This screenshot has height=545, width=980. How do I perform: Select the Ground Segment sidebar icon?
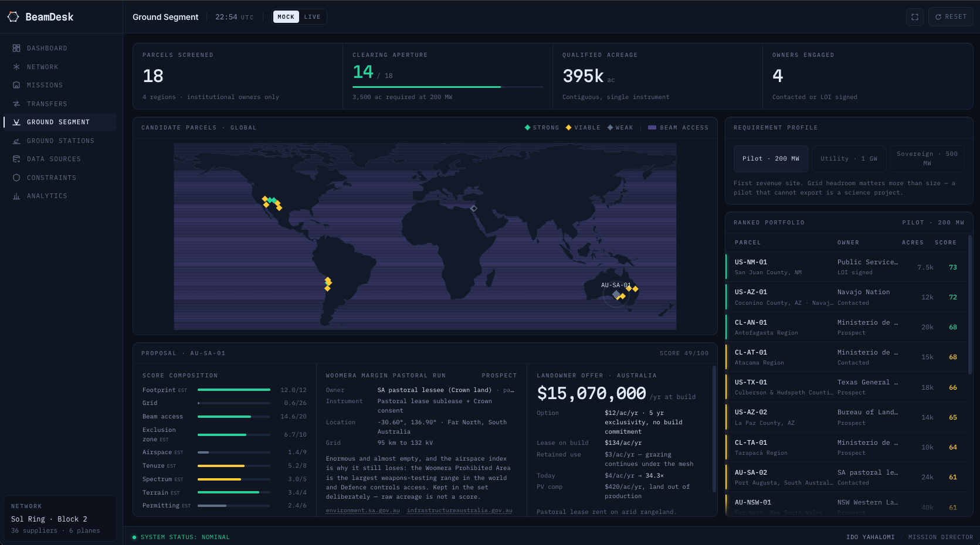tap(16, 122)
